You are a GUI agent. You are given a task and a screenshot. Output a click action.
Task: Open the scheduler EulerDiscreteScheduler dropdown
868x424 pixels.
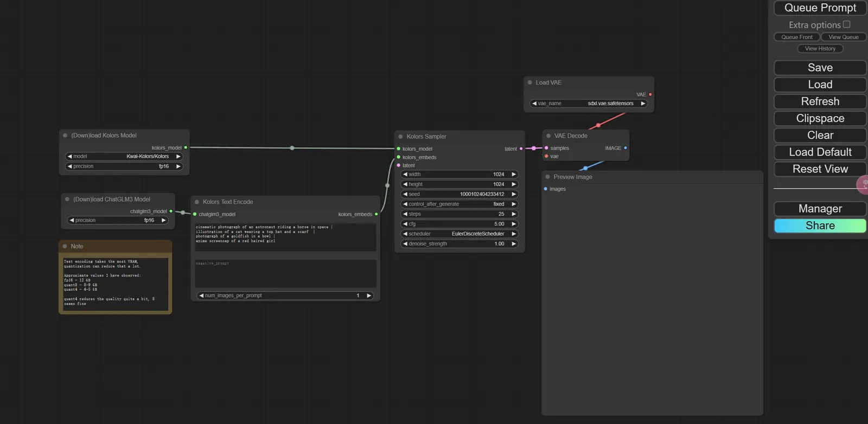pos(459,234)
